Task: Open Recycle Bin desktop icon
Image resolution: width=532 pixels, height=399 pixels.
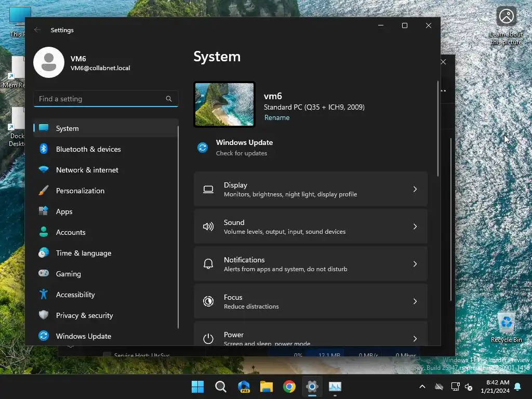Action: pyautogui.click(x=506, y=327)
